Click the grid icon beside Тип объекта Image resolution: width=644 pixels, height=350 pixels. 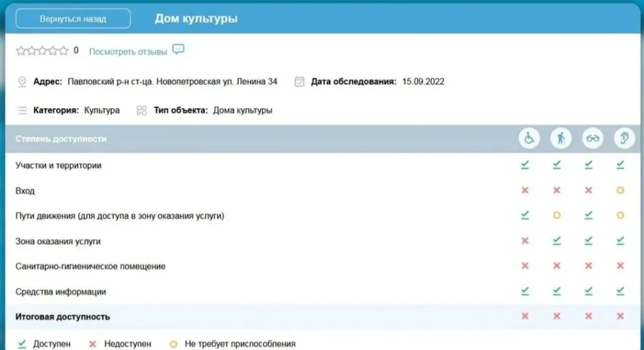[x=142, y=110]
